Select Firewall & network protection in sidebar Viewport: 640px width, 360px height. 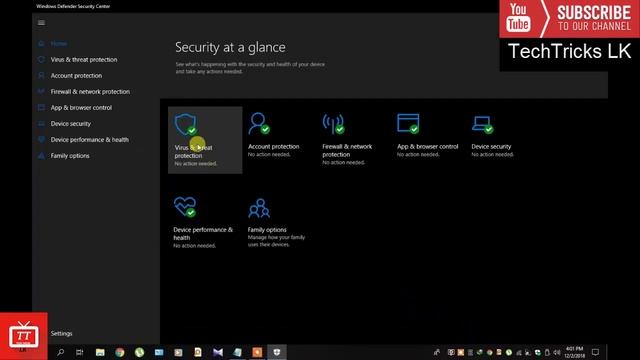point(90,91)
